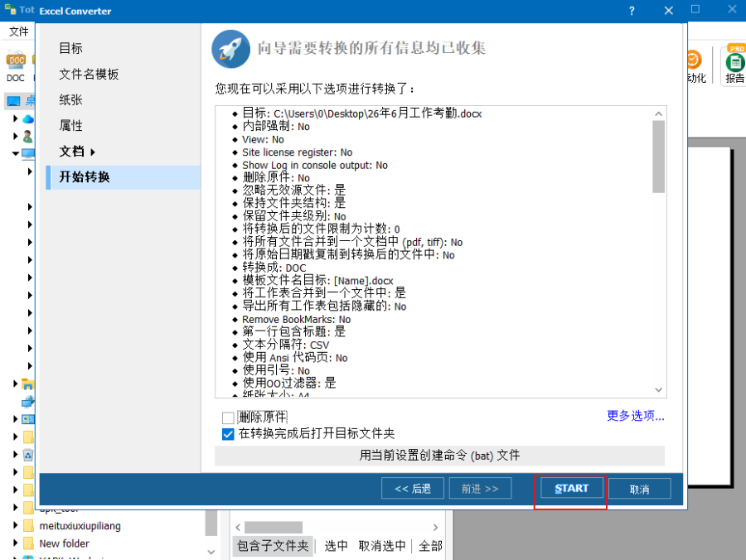Screen dimensions: 746x560
Task: Click the 文本分隔符: CSV summary line
Action: click(285, 345)
